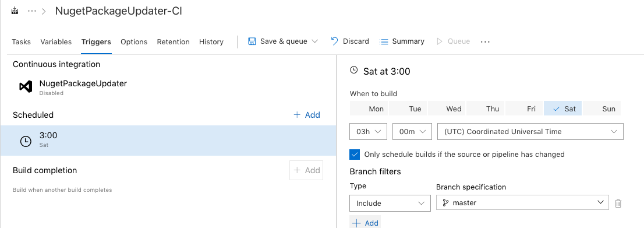
Task: Add a new Scheduled trigger
Action: coord(307,115)
